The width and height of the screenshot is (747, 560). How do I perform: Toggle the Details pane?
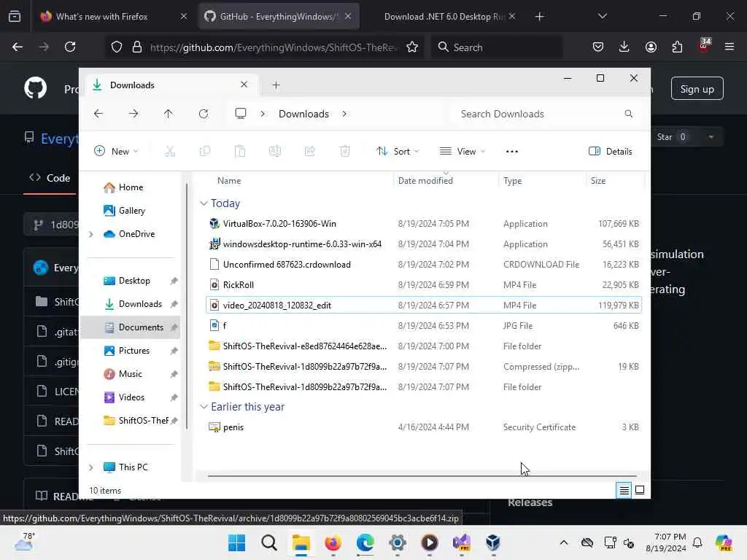tap(611, 152)
